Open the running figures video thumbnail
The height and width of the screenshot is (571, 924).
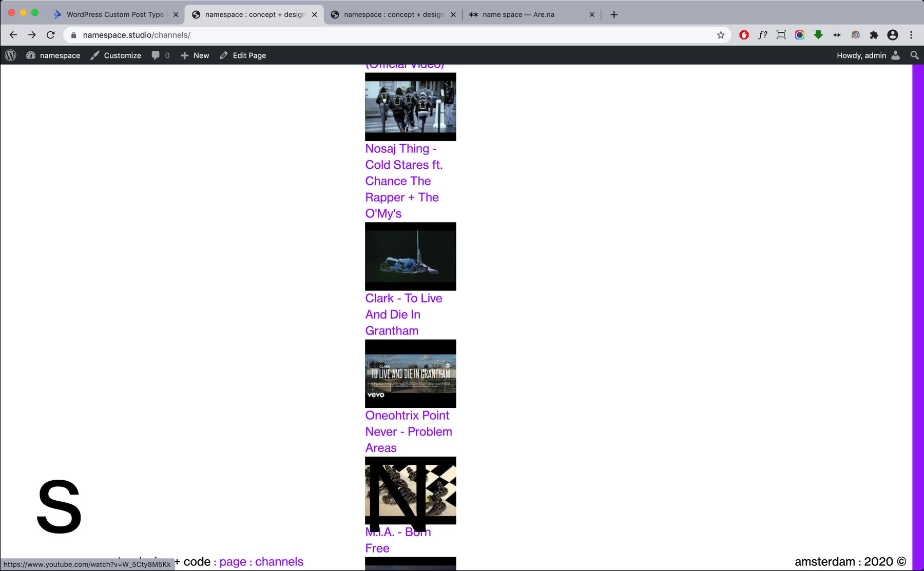410,107
